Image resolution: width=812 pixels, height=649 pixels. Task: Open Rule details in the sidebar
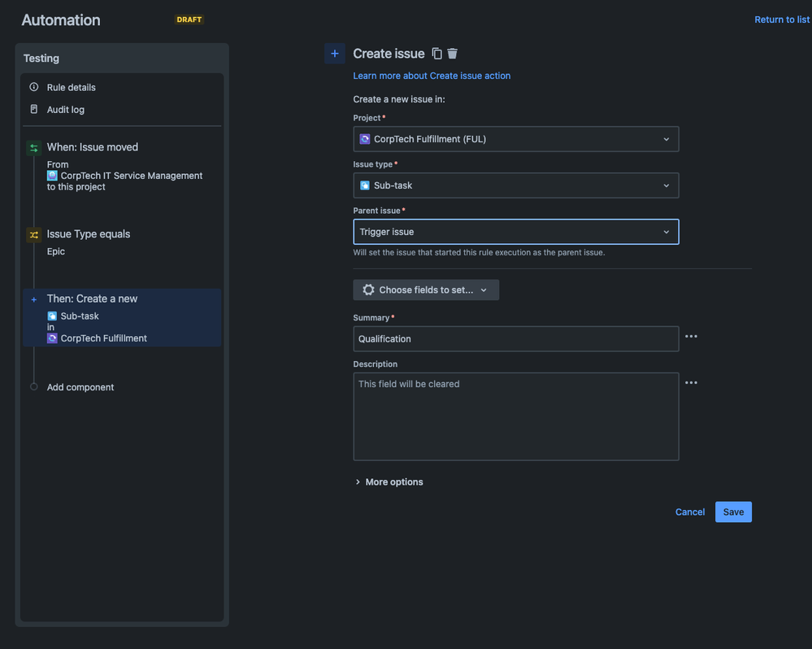71,88
